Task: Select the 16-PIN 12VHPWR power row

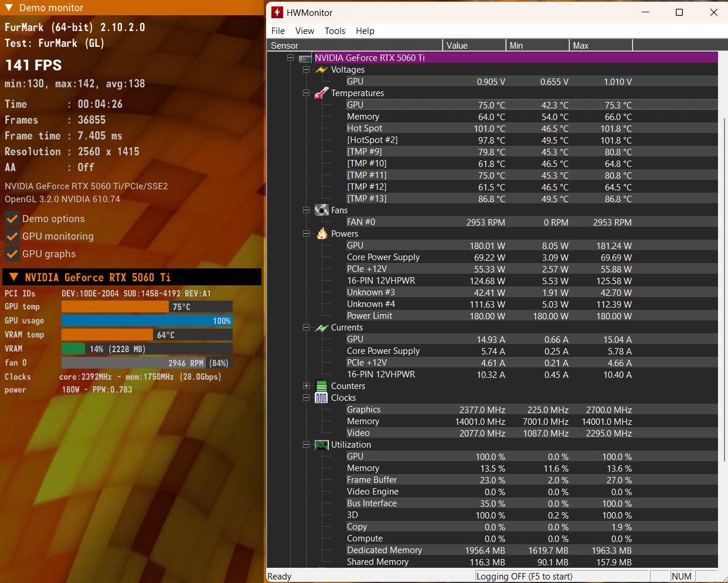Action: 532,281
